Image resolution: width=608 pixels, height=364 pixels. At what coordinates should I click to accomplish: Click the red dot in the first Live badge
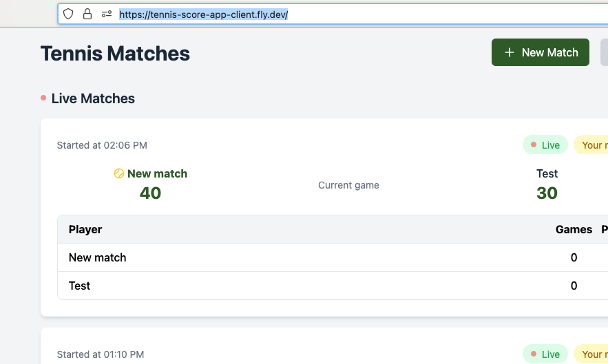point(534,145)
